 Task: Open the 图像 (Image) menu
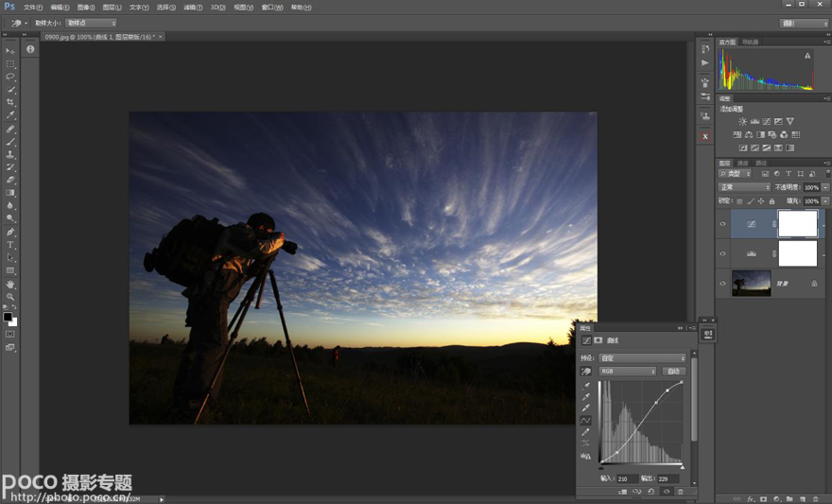pos(86,7)
